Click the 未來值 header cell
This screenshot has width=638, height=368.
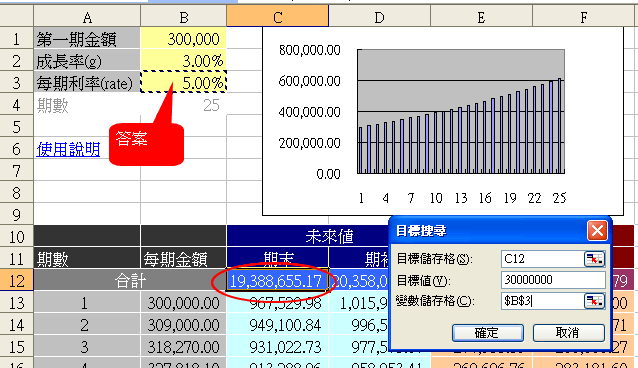(x=308, y=236)
